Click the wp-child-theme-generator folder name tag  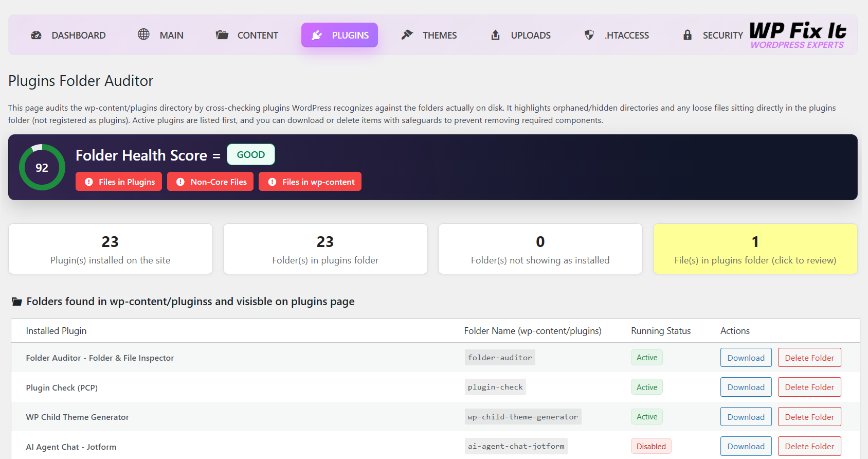[x=523, y=417]
